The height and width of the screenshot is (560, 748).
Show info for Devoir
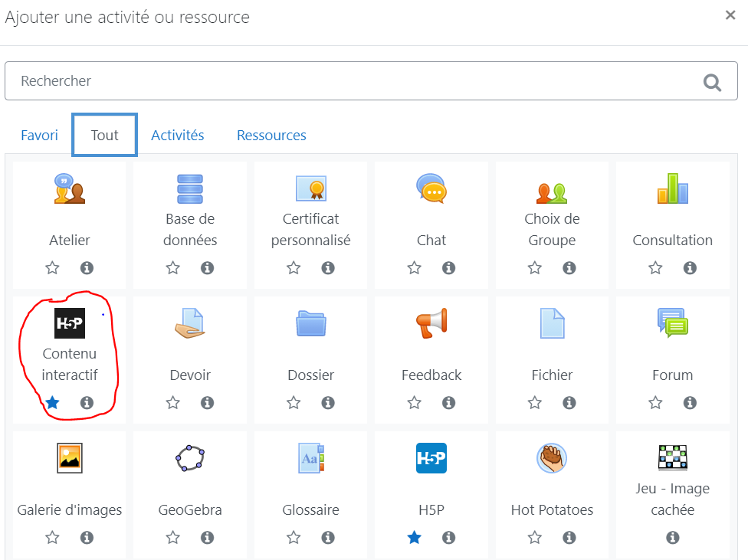click(207, 403)
